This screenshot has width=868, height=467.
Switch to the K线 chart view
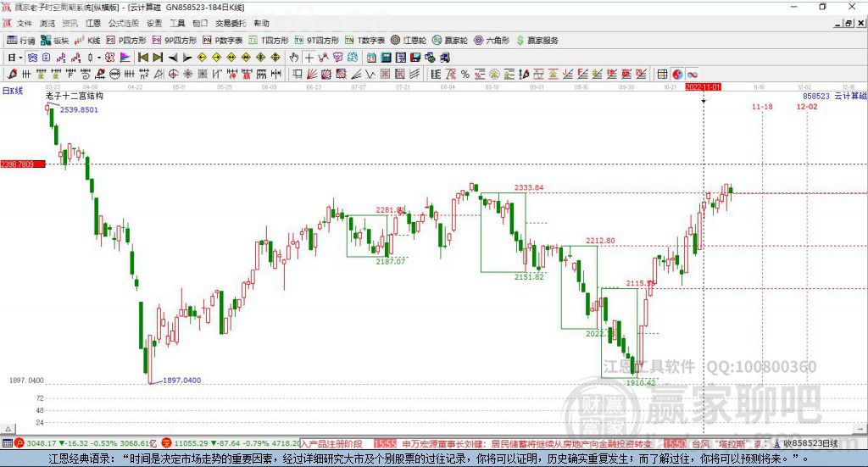(x=87, y=41)
